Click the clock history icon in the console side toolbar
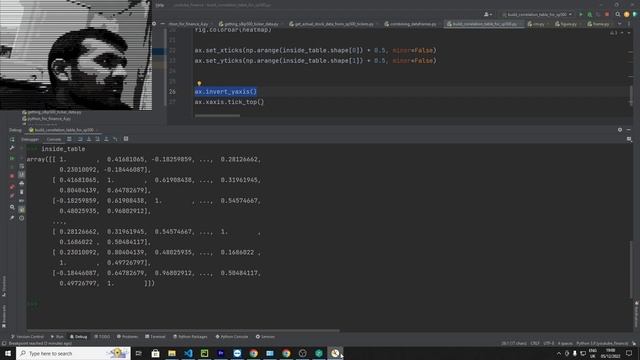This screenshot has width=640, height=360. click(22, 218)
